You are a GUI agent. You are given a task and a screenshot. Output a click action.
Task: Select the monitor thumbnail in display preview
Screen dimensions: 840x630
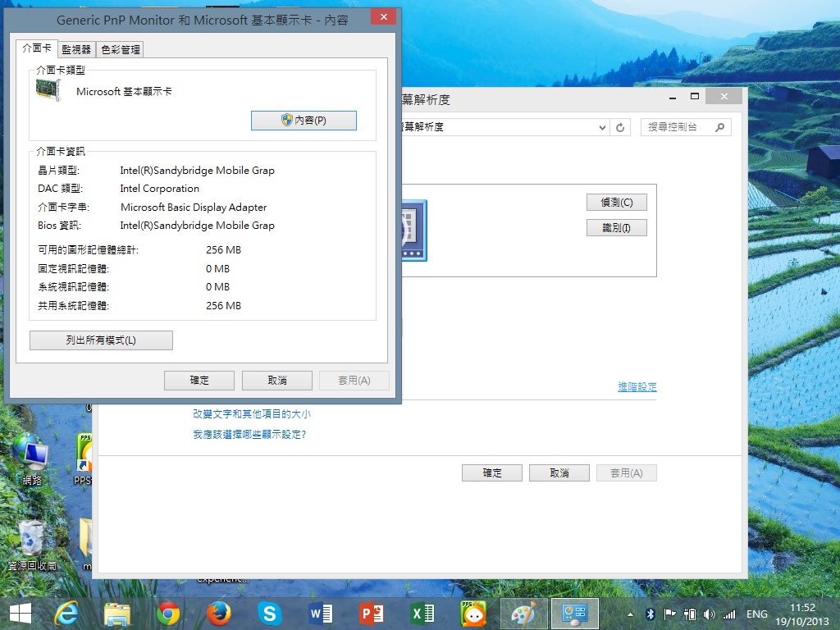pyautogui.click(x=414, y=231)
